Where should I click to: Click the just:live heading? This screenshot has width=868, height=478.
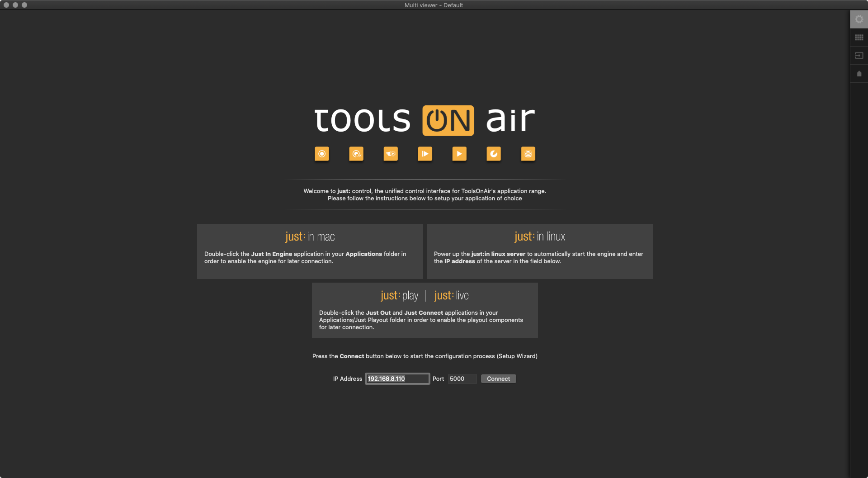[451, 295]
